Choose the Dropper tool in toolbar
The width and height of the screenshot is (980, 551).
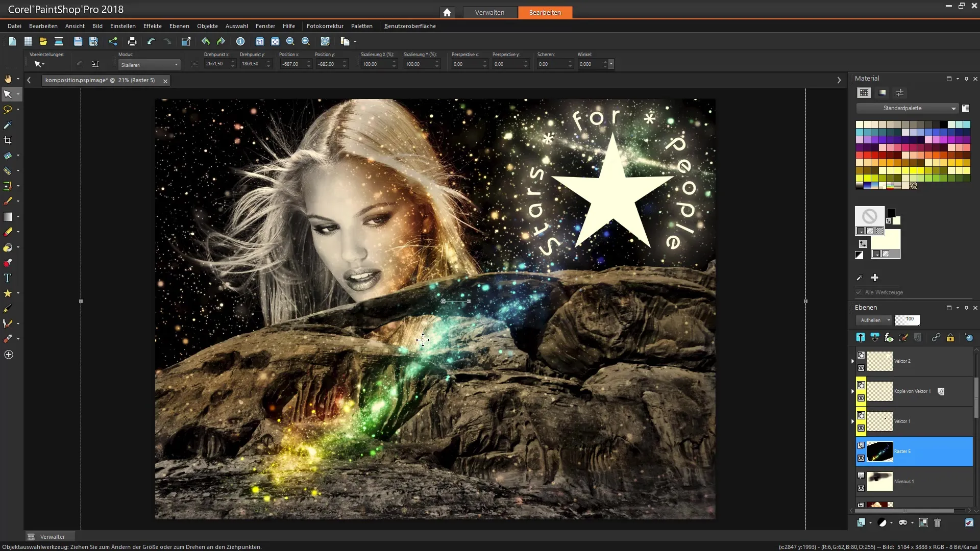click(8, 125)
